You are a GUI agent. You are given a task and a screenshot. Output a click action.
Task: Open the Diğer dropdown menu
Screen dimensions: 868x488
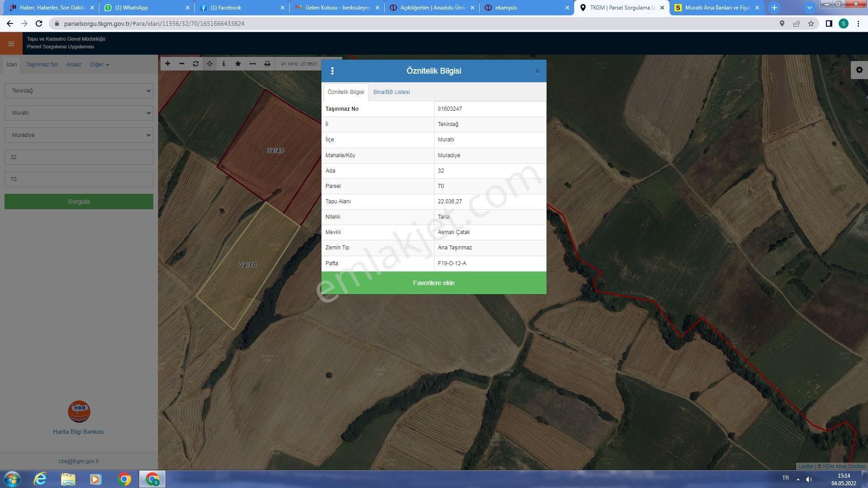(x=99, y=65)
